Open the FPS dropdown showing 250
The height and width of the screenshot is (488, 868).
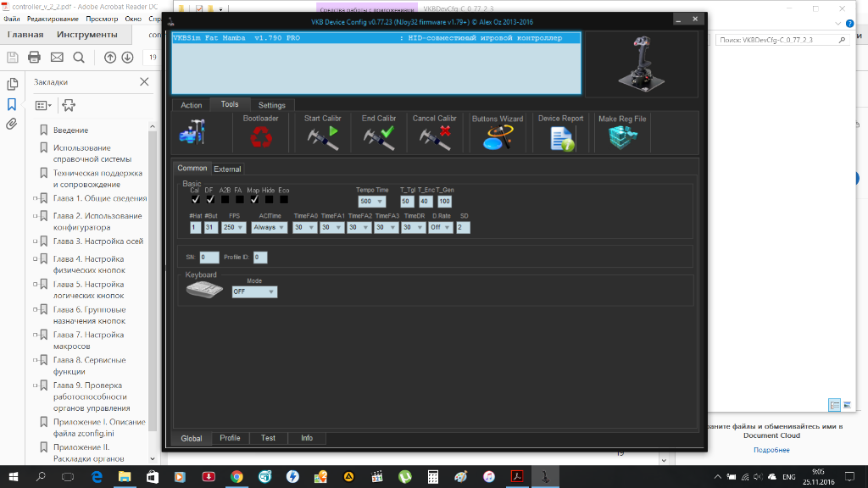(234, 227)
